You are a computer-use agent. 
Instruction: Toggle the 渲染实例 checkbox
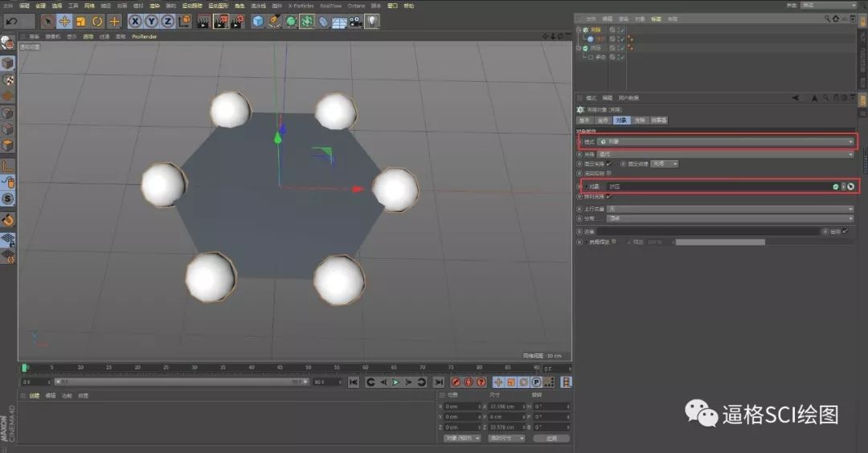point(609,173)
